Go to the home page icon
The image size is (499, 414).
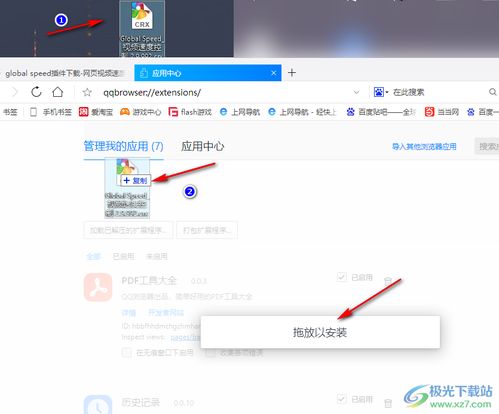tap(58, 92)
